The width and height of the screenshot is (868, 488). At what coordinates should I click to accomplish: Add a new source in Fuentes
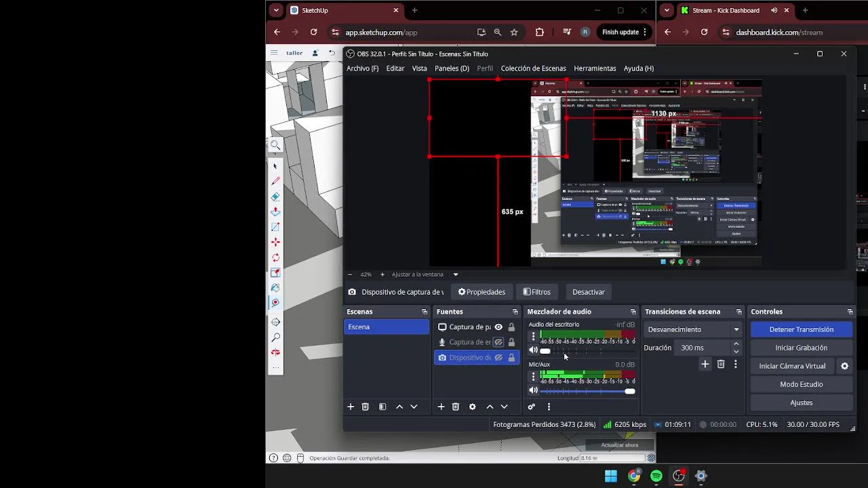click(441, 407)
